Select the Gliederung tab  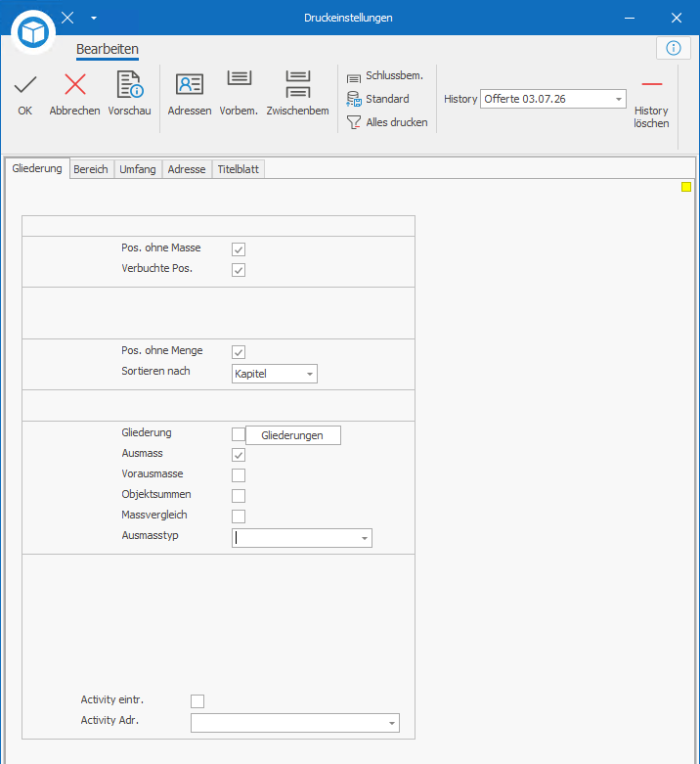(37, 168)
